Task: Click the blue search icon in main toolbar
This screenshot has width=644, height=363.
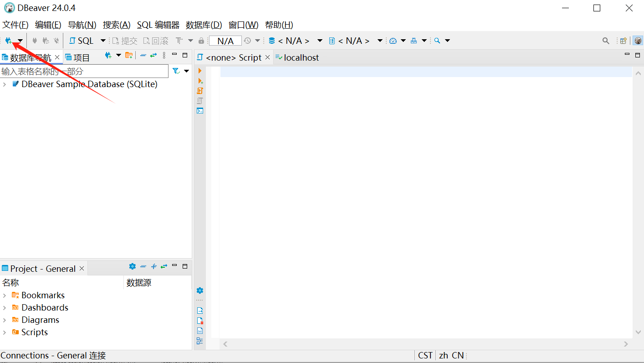Action: pos(437,41)
